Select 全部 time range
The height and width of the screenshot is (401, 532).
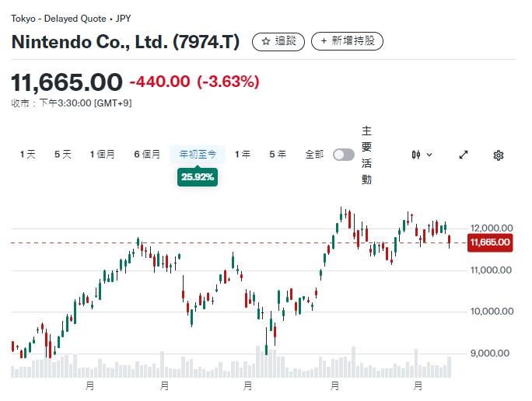click(314, 155)
